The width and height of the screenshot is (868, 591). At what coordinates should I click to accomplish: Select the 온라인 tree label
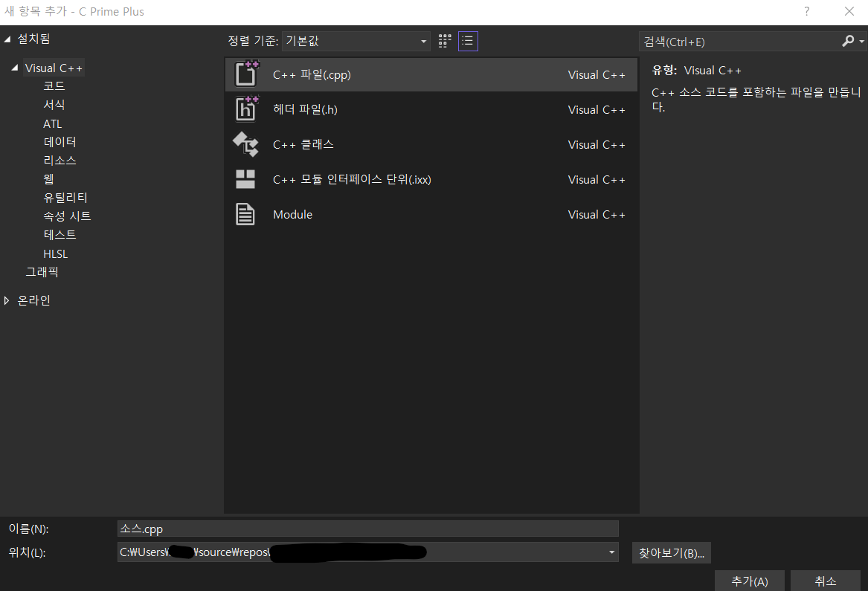[33, 300]
